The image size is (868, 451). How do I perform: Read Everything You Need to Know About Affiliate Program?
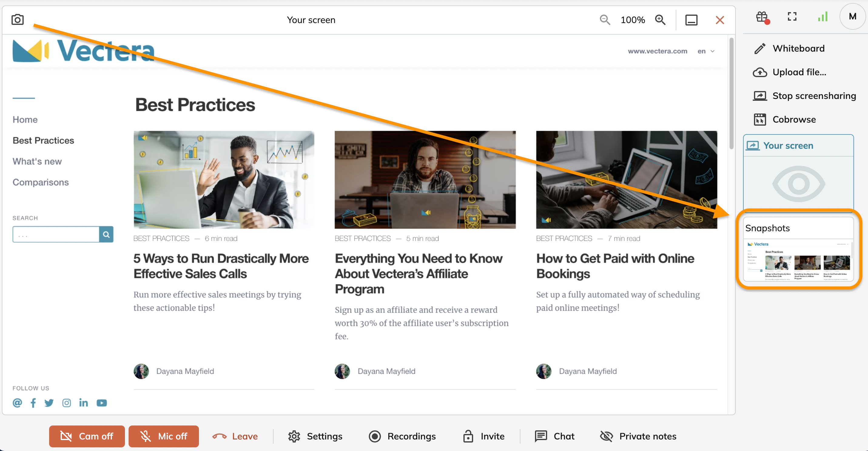tap(419, 274)
